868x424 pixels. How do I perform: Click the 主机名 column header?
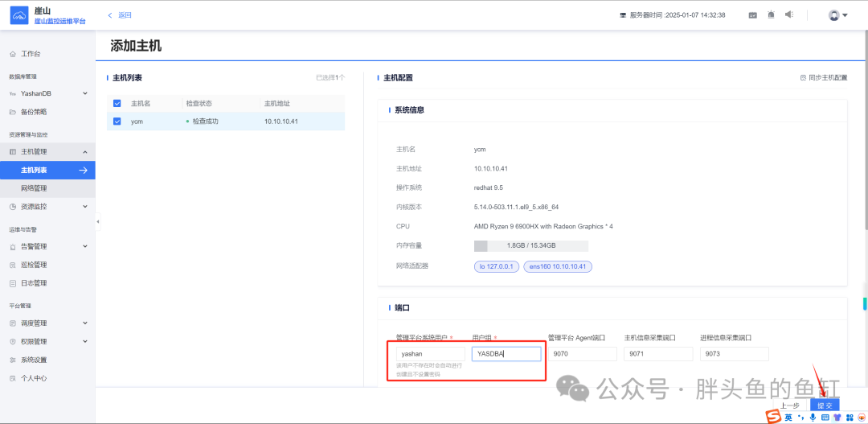(x=141, y=104)
